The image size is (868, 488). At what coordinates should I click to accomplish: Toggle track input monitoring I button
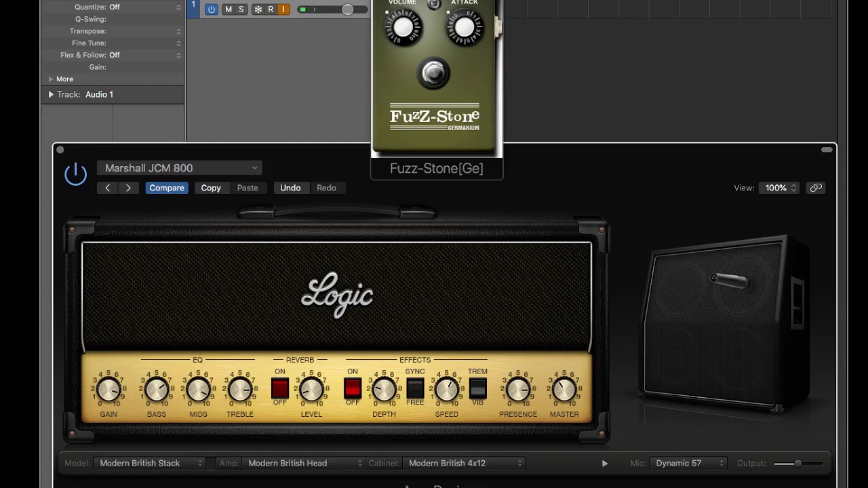[283, 9]
